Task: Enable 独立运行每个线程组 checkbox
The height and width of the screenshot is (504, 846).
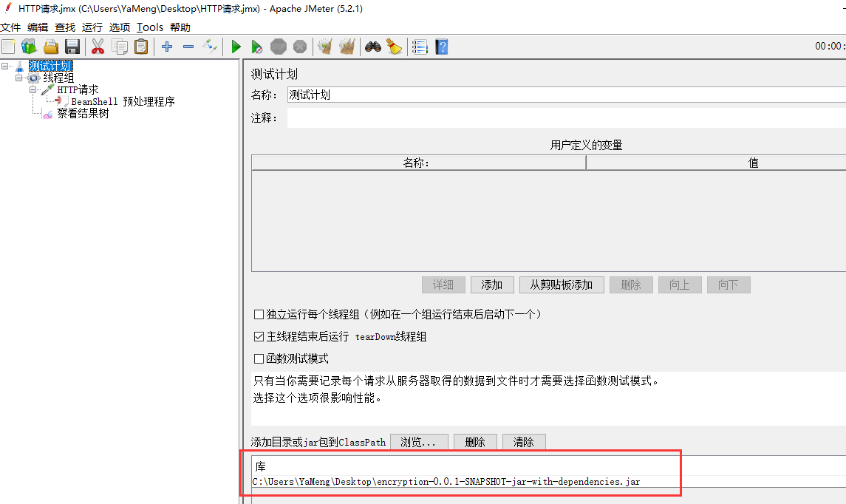Action: [259, 315]
